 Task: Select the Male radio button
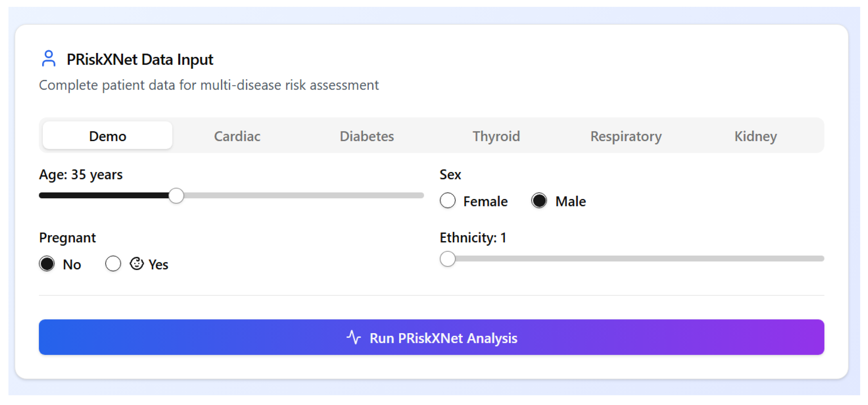(x=539, y=201)
